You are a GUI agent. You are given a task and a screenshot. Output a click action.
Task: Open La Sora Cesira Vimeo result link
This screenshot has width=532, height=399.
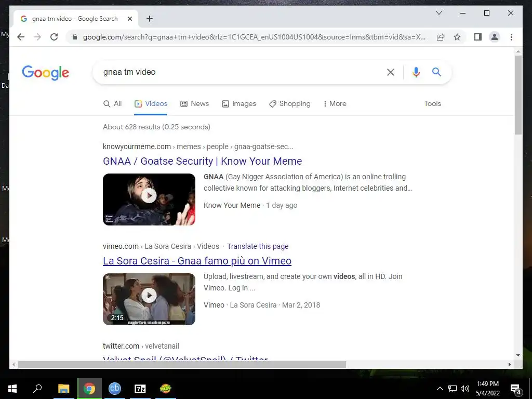coord(197,261)
